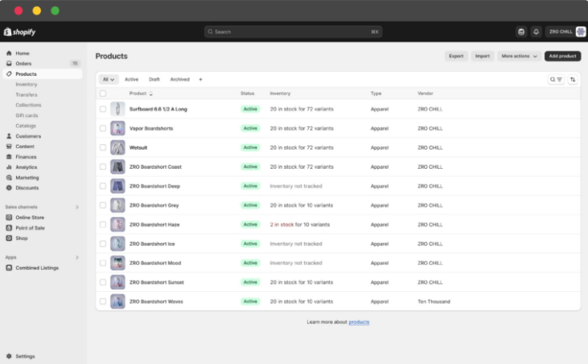The image size is (588, 364).
Task: Check the ZRO Boardshort Deep checkbox
Action: [102, 186]
